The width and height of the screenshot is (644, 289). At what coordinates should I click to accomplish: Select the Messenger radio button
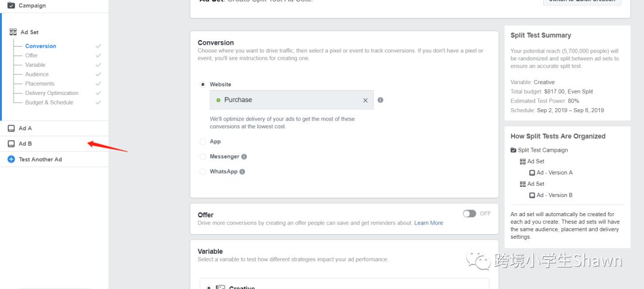pyautogui.click(x=203, y=156)
